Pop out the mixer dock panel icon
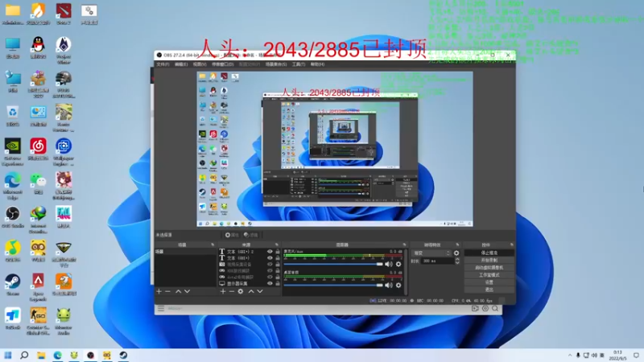The width and height of the screenshot is (644, 362). pyautogui.click(x=405, y=245)
